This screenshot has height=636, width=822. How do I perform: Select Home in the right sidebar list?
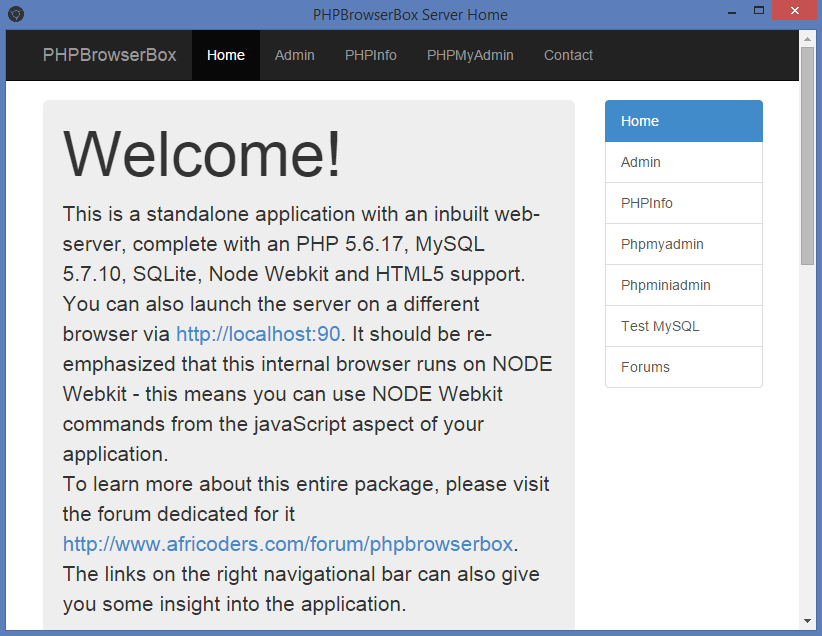683,121
